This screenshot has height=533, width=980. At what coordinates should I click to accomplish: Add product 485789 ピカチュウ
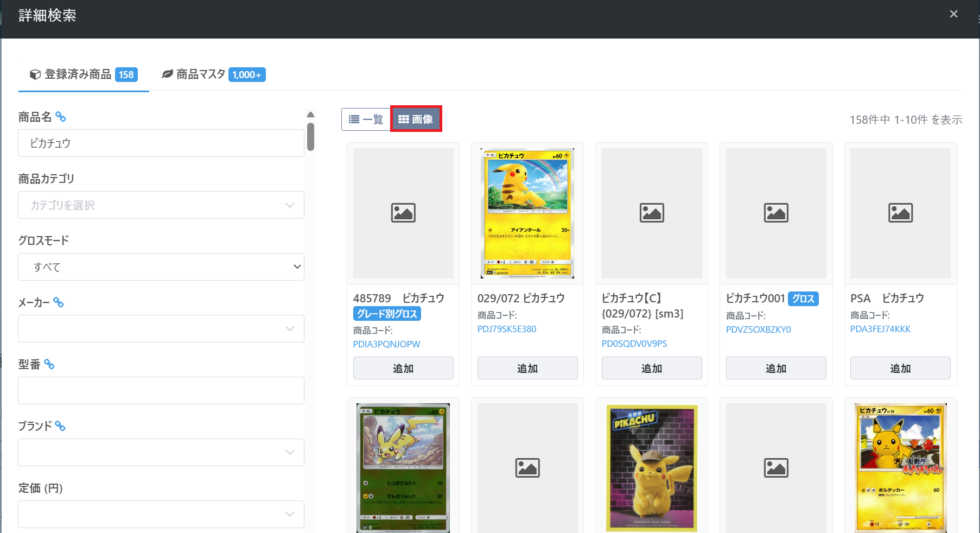403,368
